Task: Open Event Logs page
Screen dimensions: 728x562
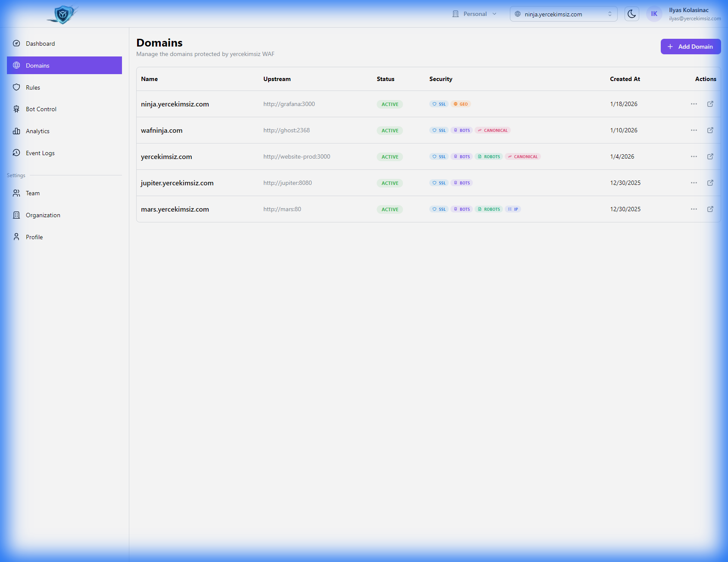Action: [x=64, y=153]
